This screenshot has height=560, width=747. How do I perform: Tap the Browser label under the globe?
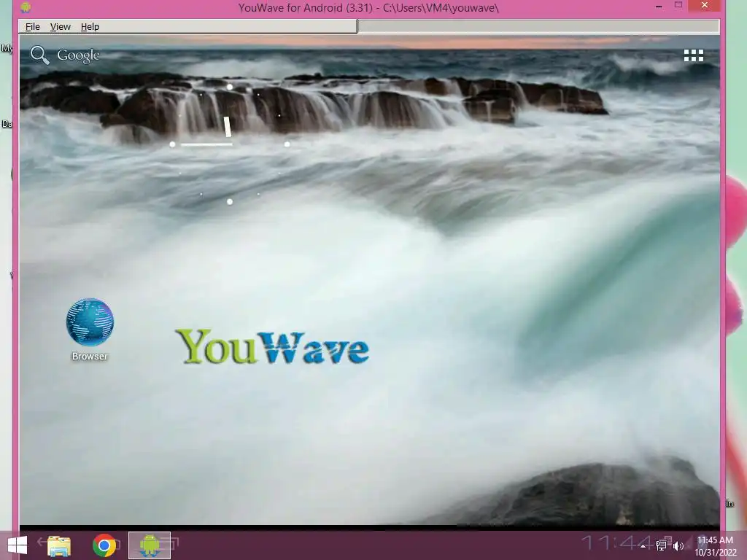pos(90,356)
